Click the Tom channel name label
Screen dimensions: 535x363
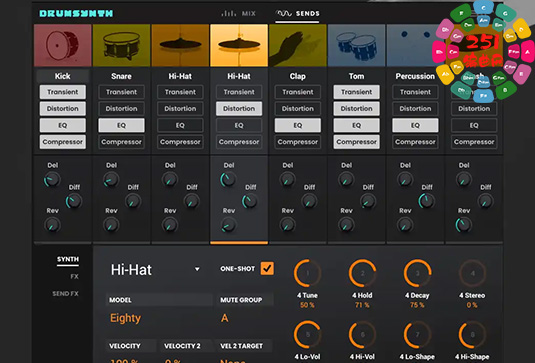pos(357,76)
